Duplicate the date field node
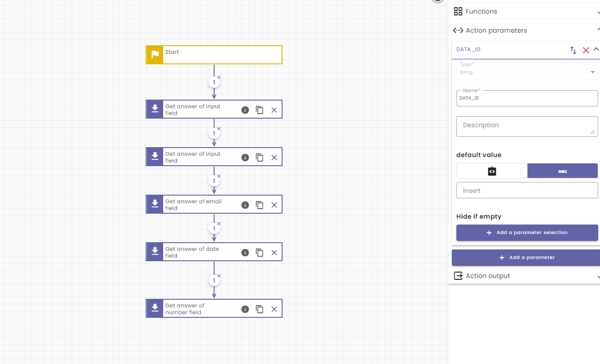This screenshot has width=600, height=364. pos(260,253)
